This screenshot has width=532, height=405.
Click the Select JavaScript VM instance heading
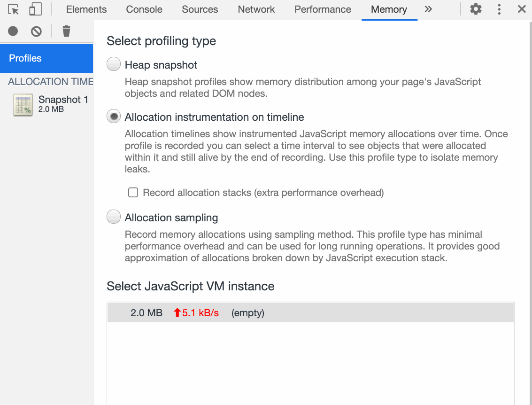click(190, 286)
